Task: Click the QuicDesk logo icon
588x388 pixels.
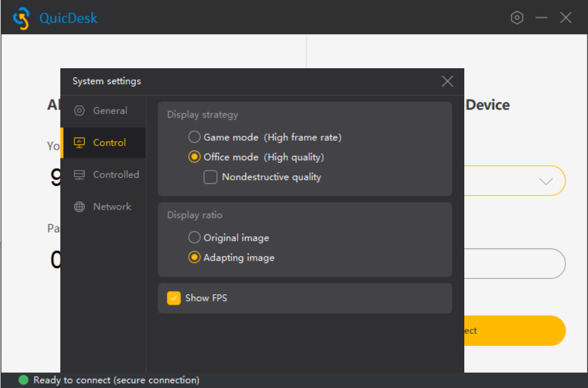Action: pos(21,18)
